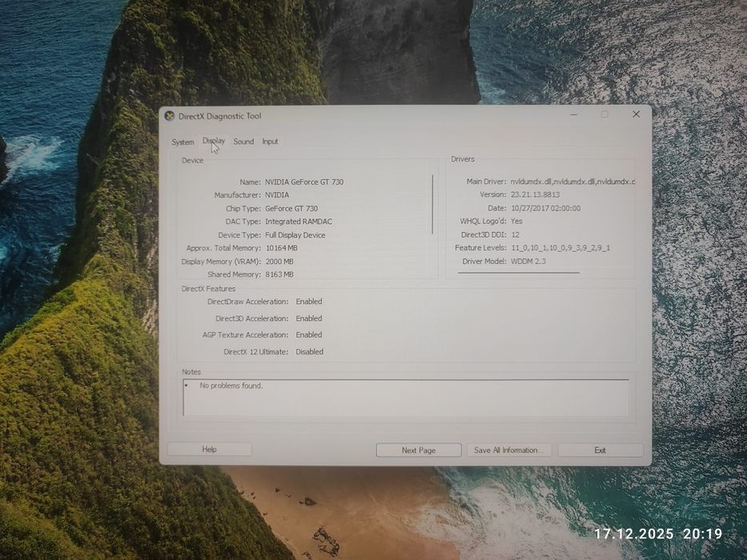Click the Direct3D DDI value 12
The image size is (747, 560).
click(515, 234)
